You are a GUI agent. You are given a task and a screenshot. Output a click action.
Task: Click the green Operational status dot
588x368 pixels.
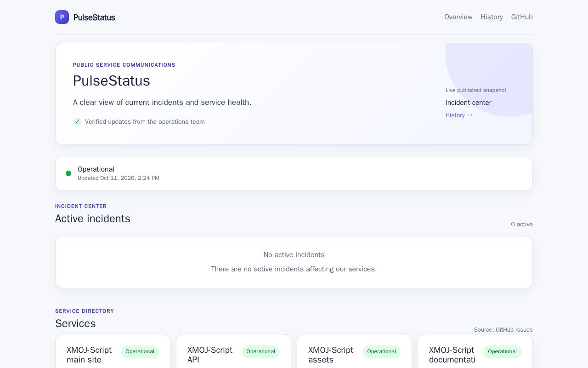tap(68, 173)
